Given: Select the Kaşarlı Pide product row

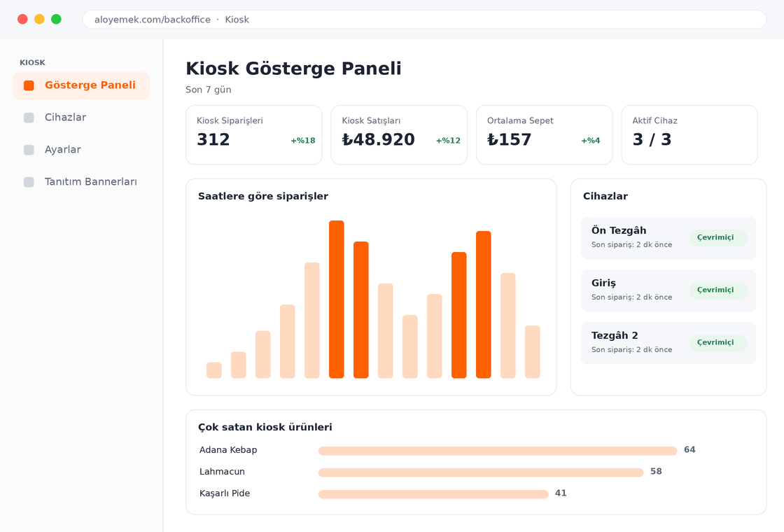Looking at the screenshot, I should pos(476,493).
